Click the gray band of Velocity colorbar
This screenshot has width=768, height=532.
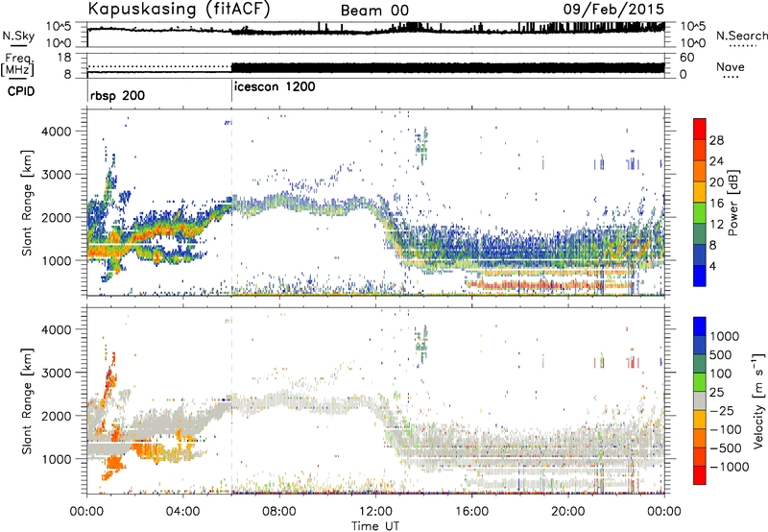700,401
